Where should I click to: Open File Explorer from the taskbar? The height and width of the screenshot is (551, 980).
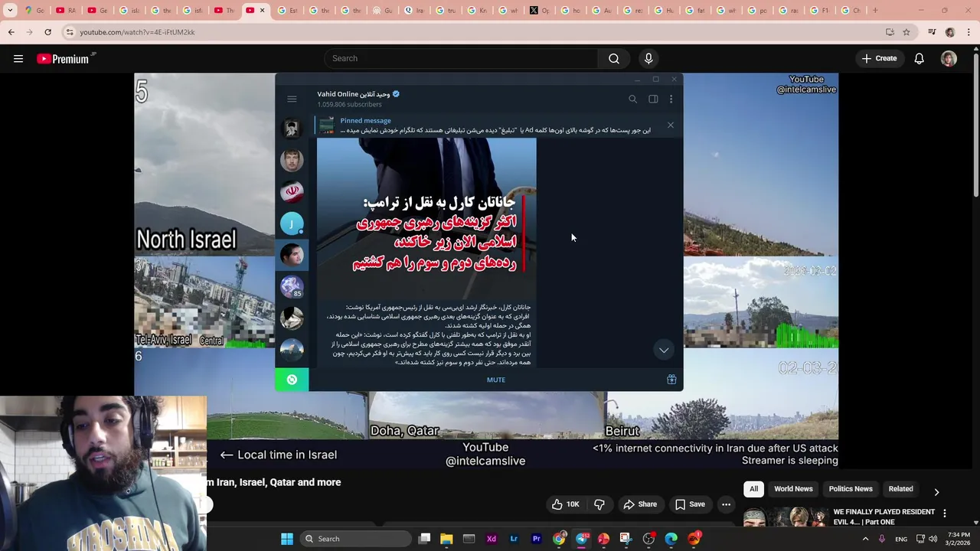[446, 539]
